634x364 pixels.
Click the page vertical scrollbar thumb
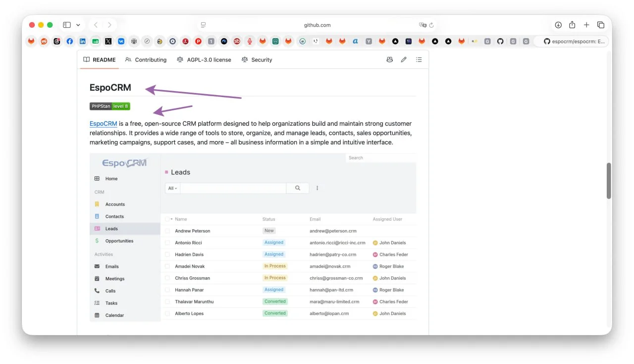[609, 181]
